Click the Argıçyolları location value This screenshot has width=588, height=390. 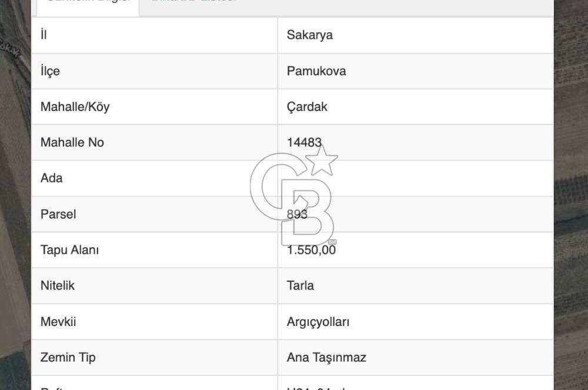[x=318, y=322]
